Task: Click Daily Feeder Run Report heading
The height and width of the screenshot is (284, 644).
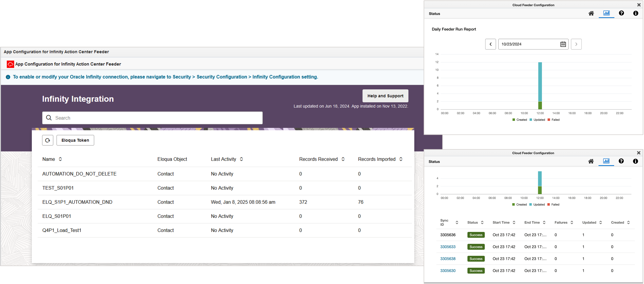Action: tap(454, 29)
